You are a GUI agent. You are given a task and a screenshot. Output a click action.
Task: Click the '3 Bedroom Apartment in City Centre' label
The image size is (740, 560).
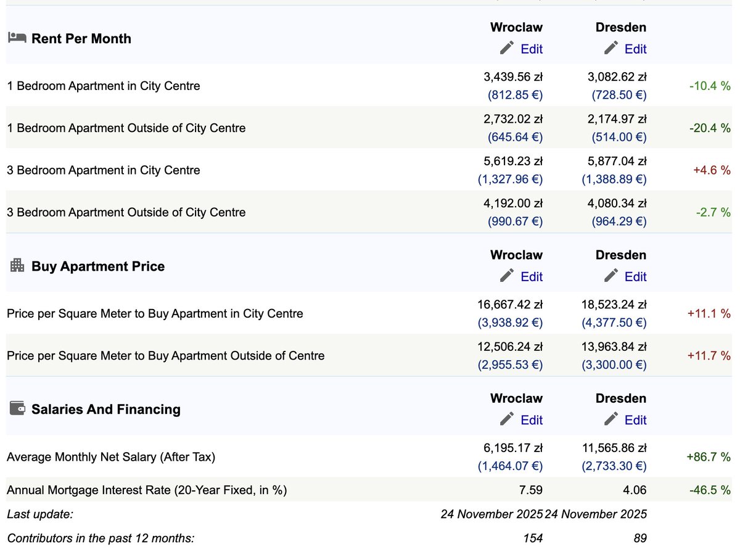104,170
